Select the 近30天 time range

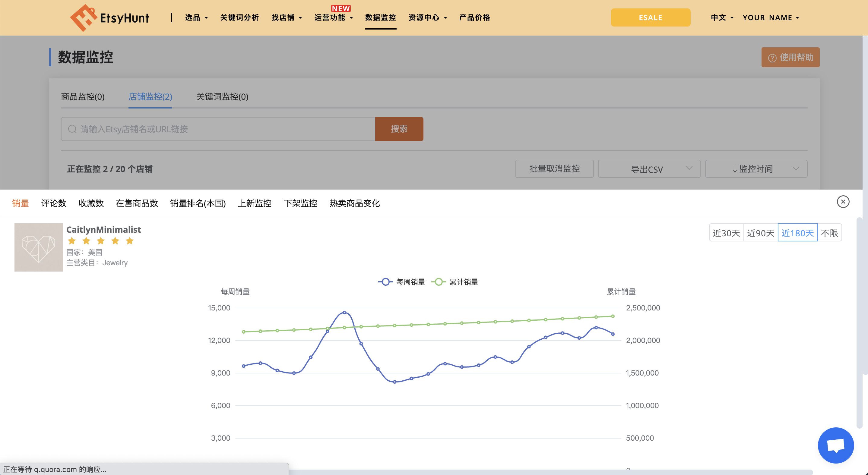[726, 233]
